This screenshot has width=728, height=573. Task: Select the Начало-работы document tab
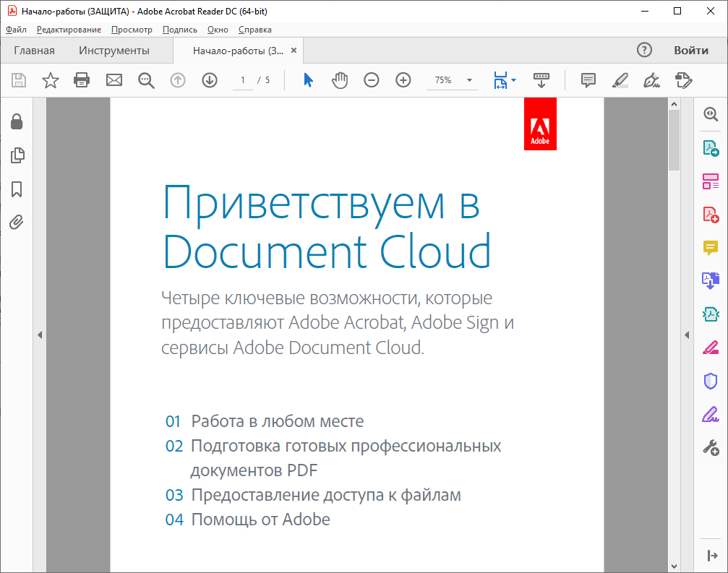(x=238, y=51)
